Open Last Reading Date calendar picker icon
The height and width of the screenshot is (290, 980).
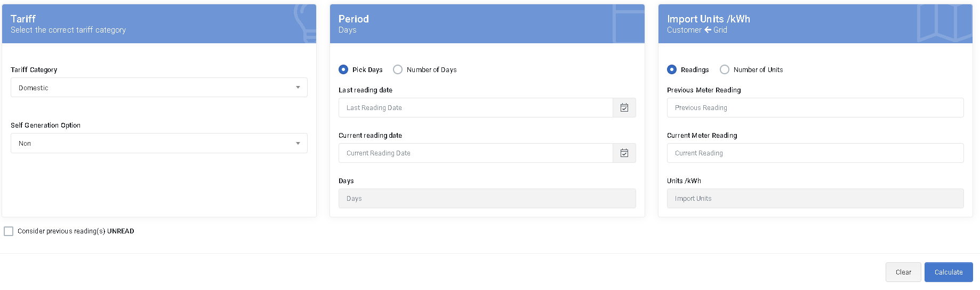[624, 108]
